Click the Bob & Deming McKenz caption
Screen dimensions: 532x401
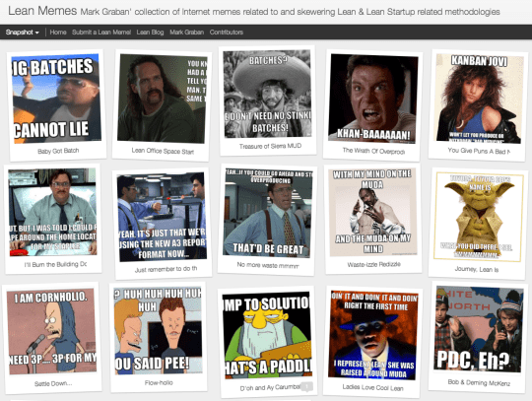(479, 382)
